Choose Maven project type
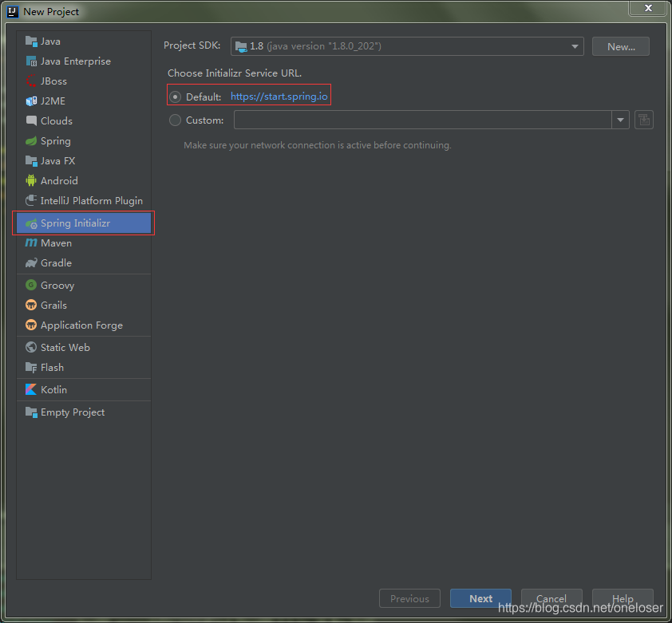 84,243
